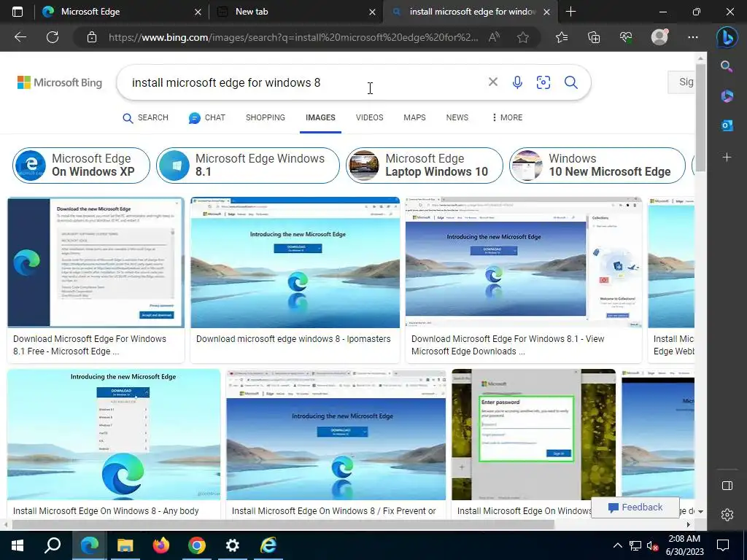
Task: Open the Fix Prevent result thumbnail
Action: click(x=336, y=435)
